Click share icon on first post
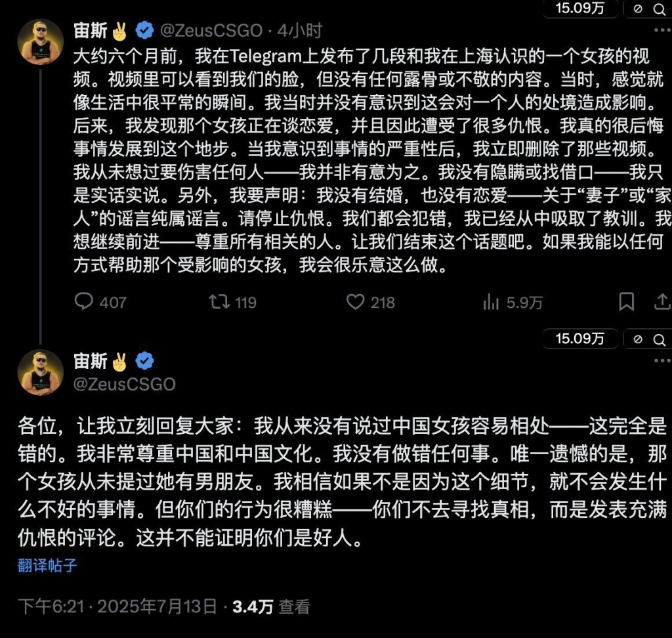Image resolution: width=672 pixels, height=638 pixels. coord(663,301)
